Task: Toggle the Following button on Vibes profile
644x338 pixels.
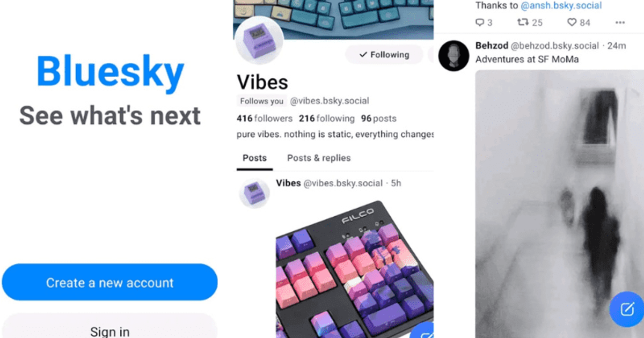Action: [x=384, y=54]
